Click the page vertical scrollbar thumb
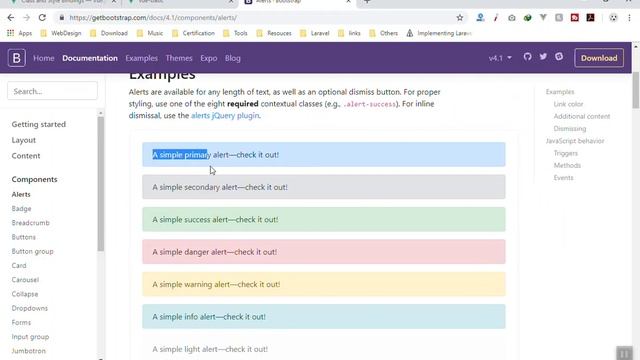Image resolution: width=640 pixels, height=360 pixels. tap(636, 90)
